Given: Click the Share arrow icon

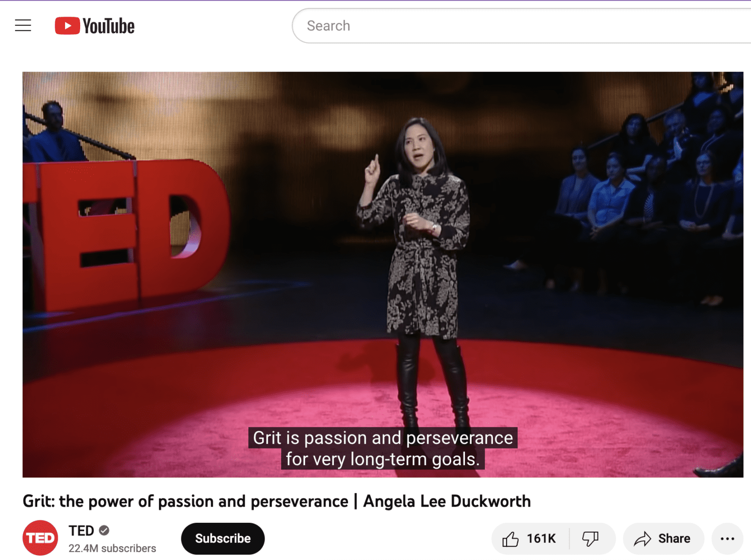Looking at the screenshot, I should [x=642, y=539].
